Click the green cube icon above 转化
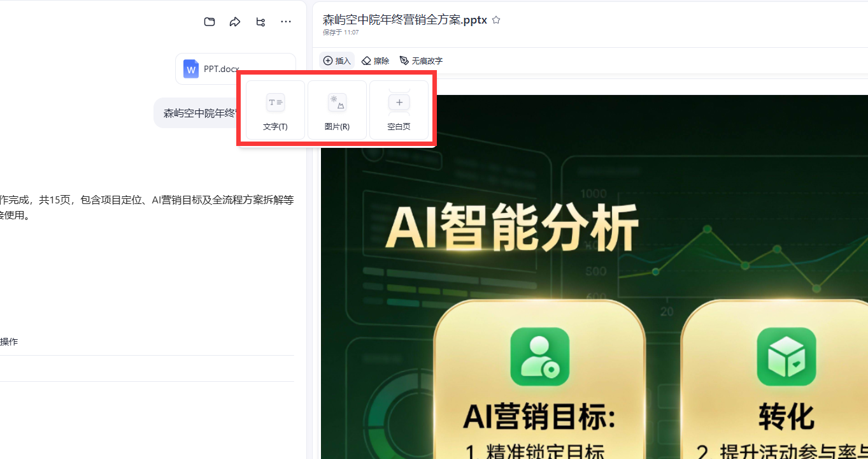868x459 pixels. (786, 356)
